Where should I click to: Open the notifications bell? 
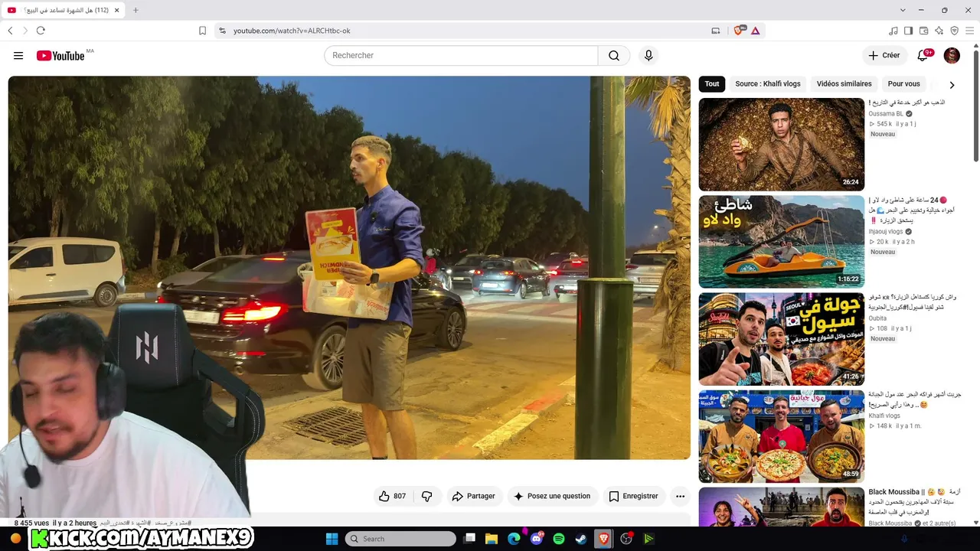923,55
